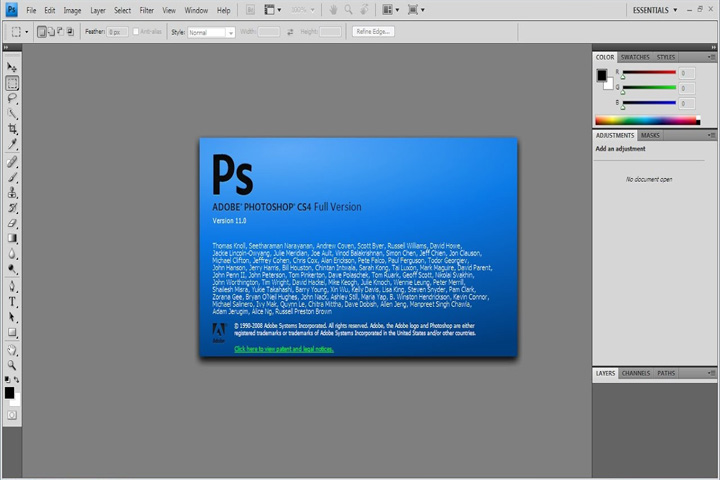Viewport: 720px width, 480px height.
Task: Switch to the Paths tab
Action: coord(666,373)
